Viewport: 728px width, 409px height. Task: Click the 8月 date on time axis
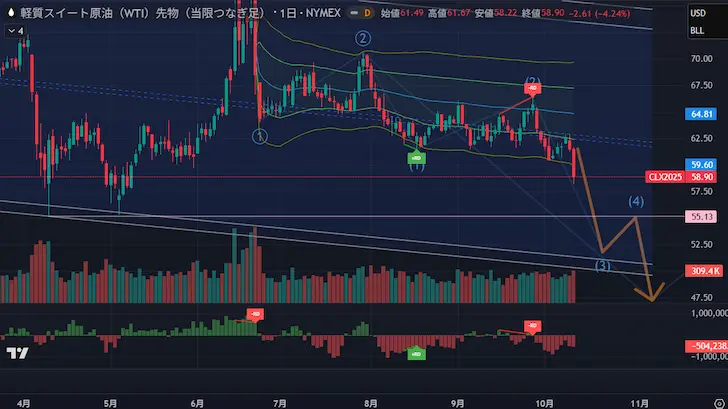pos(370,403)
